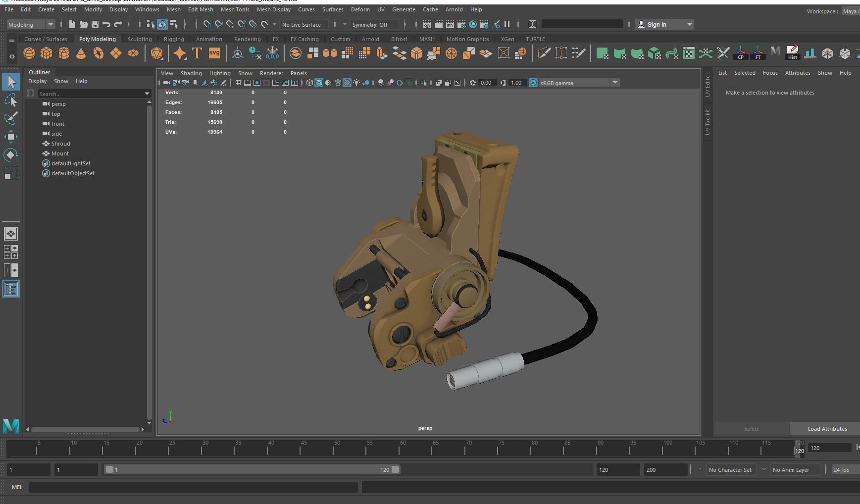Create polygon type with the T icon
This screenshot has height=504, width=860.
197,53
